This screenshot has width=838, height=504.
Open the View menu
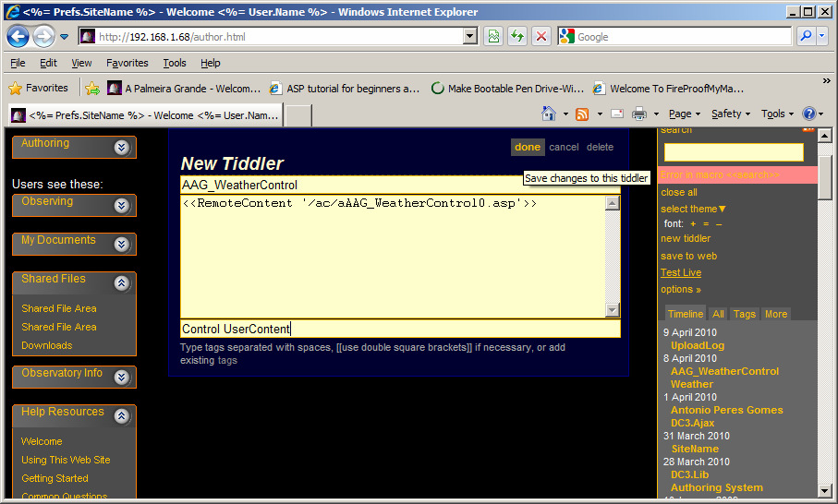coord(82,63)
